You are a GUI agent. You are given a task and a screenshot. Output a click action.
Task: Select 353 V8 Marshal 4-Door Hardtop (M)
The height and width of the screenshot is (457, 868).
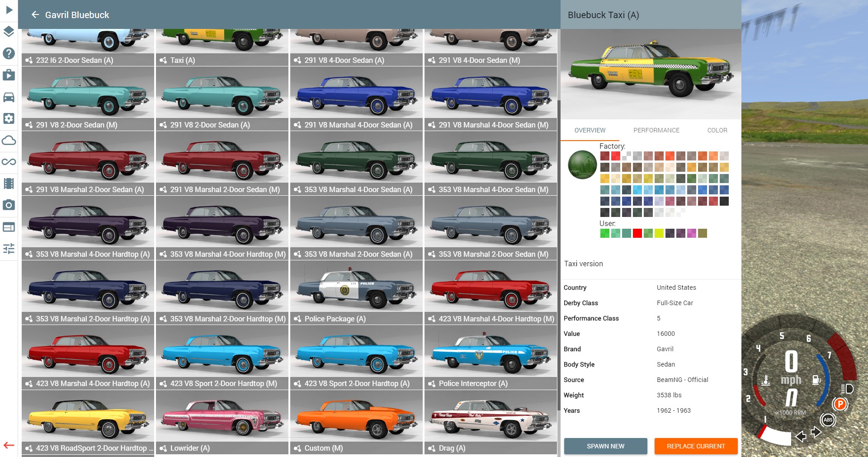tap(222, 228)
